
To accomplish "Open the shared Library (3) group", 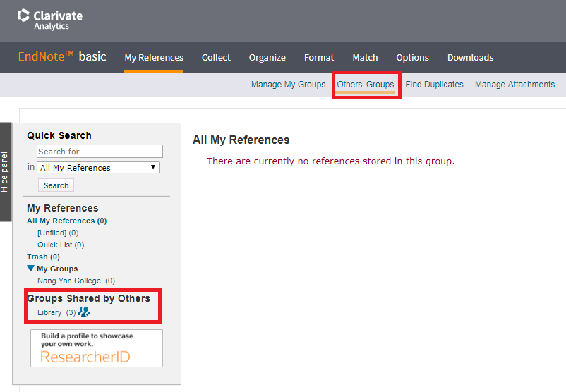I will pyautogui.click(x=56, y=312).
